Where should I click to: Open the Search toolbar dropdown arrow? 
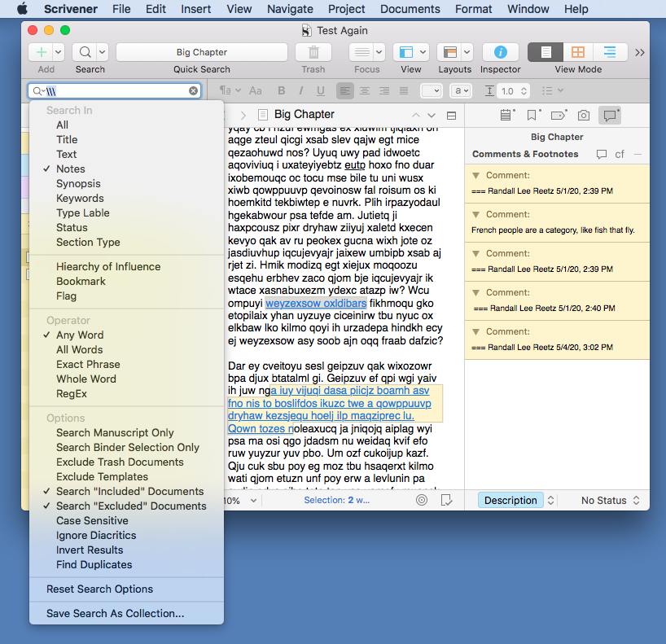(103, 52)
